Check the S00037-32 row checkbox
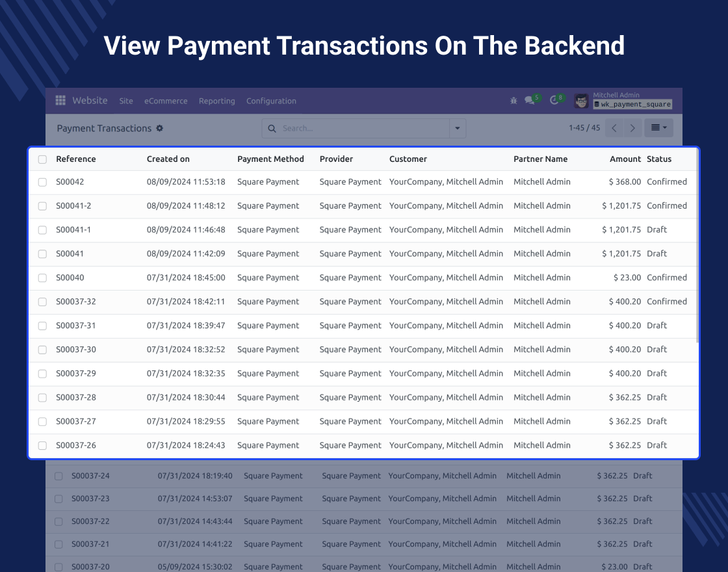728x572 pixels. pos(42,302)
